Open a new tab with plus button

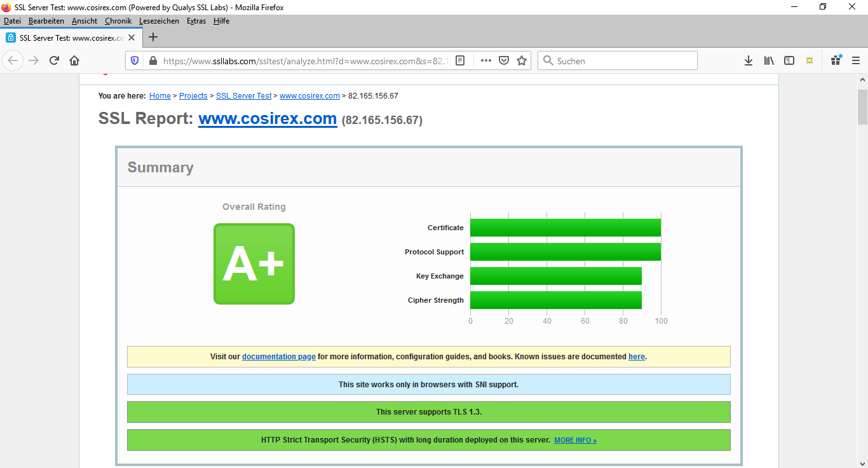coord(153,37)
